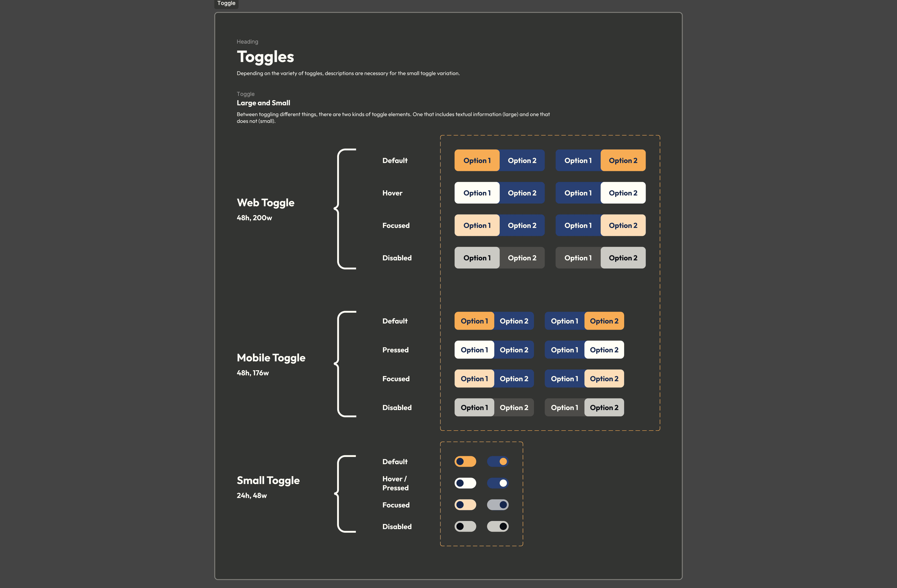Choose navy Option 1 in Web Toggle Focused row
The image size is (897, 588).
click(x=578, y=225)
